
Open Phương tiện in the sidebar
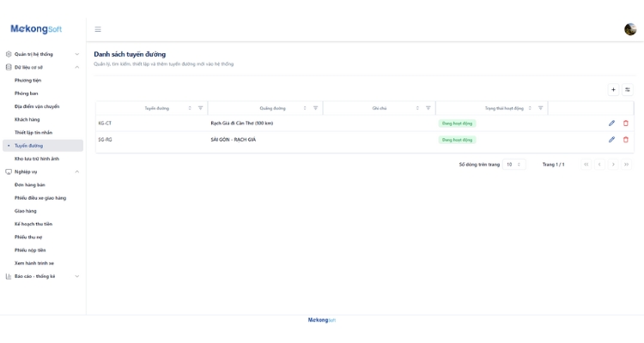coord(28,81)
